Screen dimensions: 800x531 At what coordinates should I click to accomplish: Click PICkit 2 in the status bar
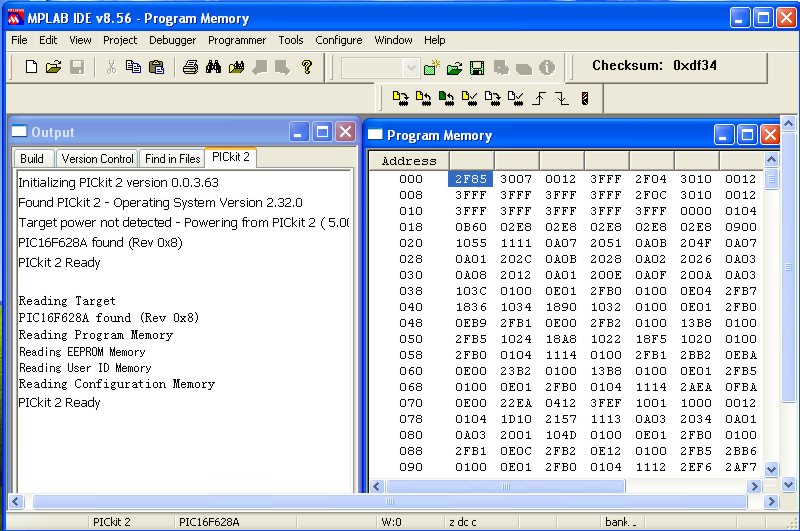tap(112, 522)
